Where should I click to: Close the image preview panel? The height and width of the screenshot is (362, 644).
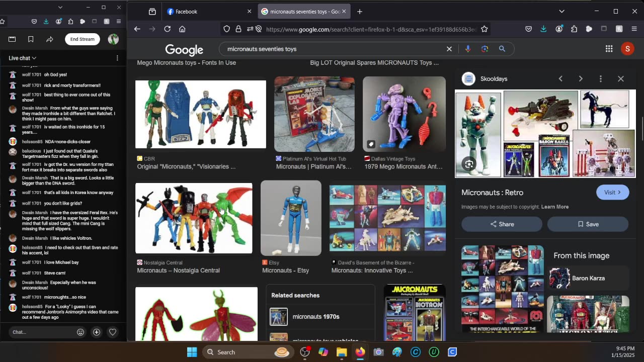[x=620, y=79]
